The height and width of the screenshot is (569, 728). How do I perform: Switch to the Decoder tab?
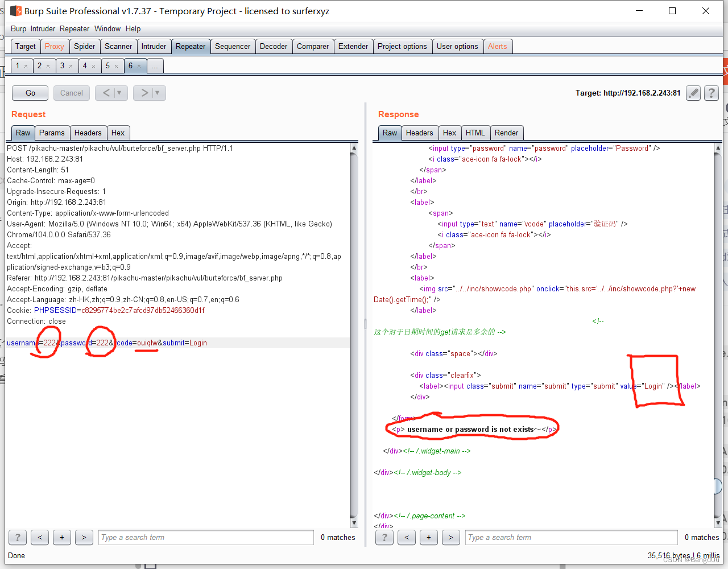pyautogui.click(x=274, y=46)
